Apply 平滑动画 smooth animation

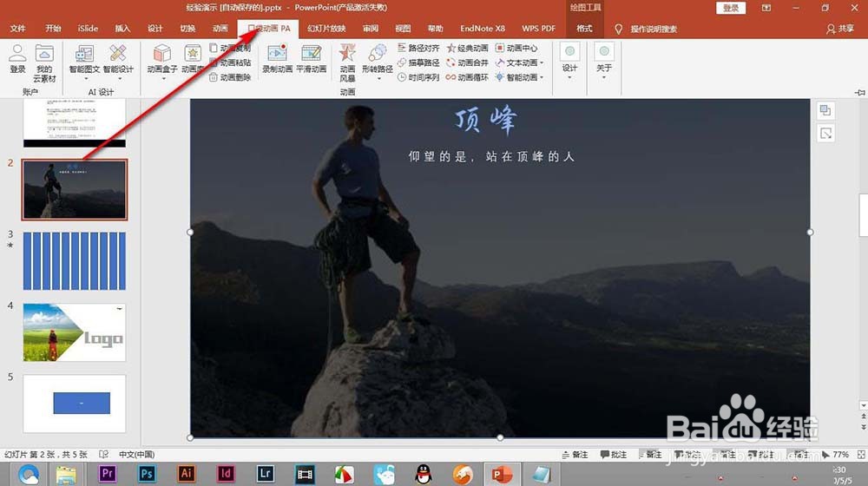click(311, 59)
